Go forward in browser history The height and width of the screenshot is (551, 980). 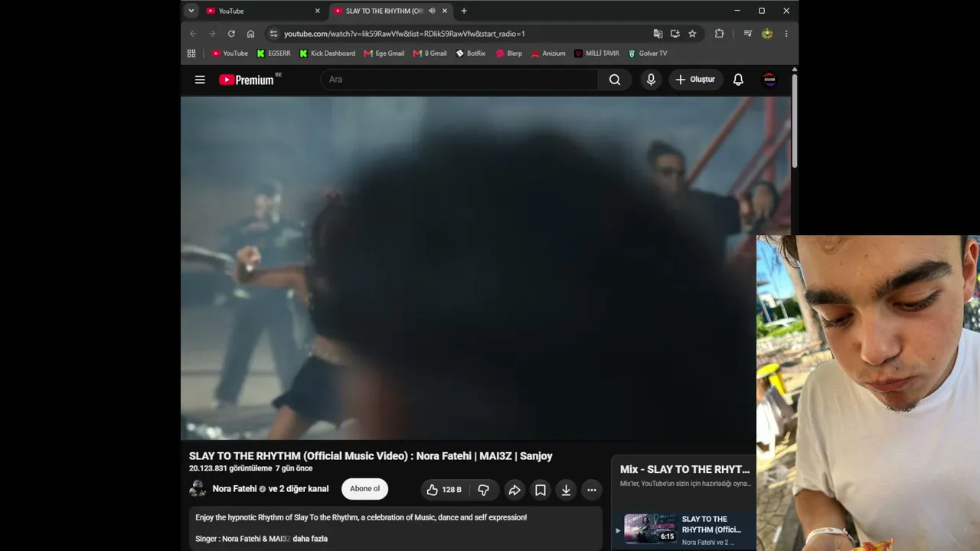212,34
